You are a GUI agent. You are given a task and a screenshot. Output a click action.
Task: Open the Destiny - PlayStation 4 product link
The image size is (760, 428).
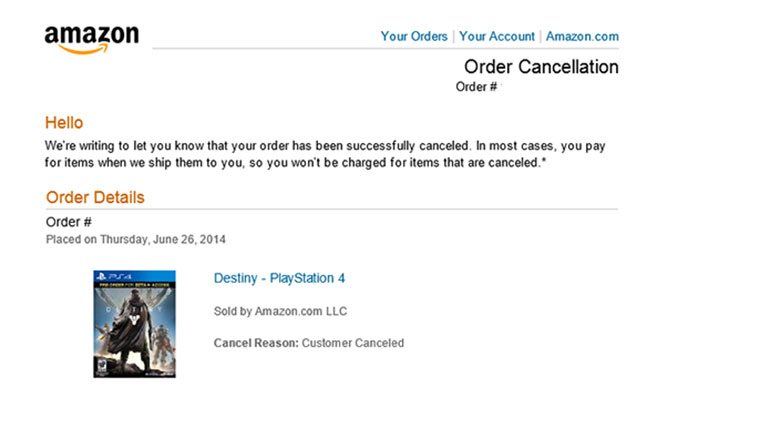coord(279,278)
